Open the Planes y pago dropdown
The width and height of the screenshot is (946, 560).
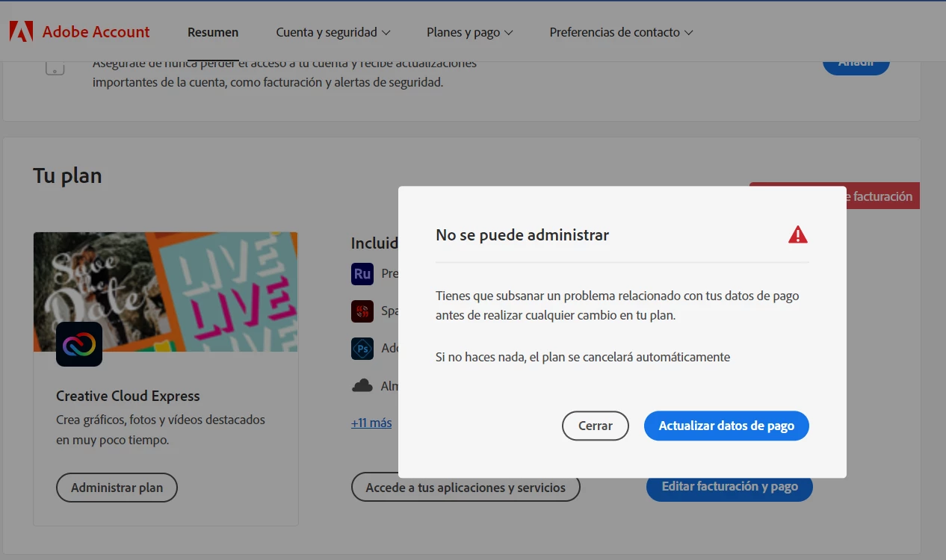[470, 32]
